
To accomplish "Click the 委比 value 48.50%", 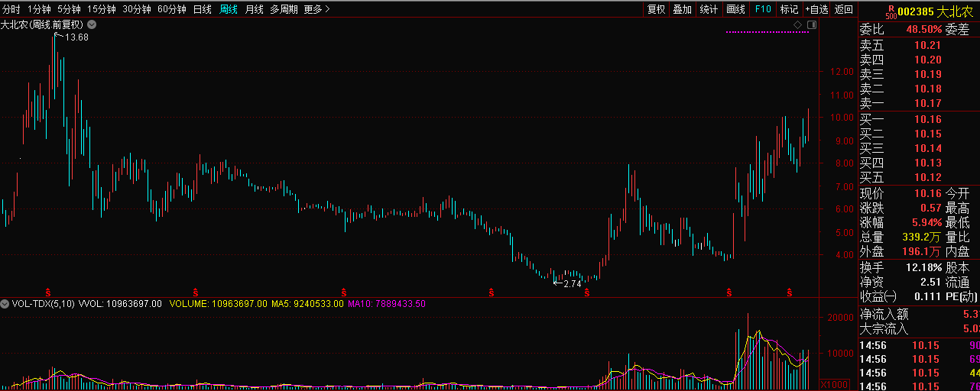I will tap(924, 29).
